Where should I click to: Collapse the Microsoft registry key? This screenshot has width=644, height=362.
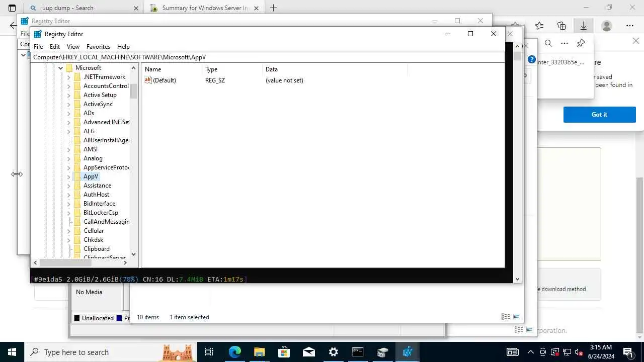coord(61,68)
